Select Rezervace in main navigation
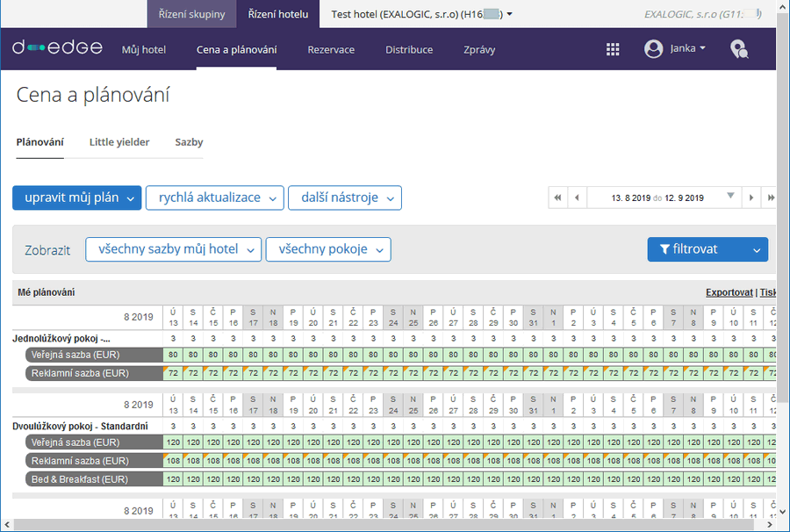Screen dimensions: 790x532 click(x=331, y=50)
